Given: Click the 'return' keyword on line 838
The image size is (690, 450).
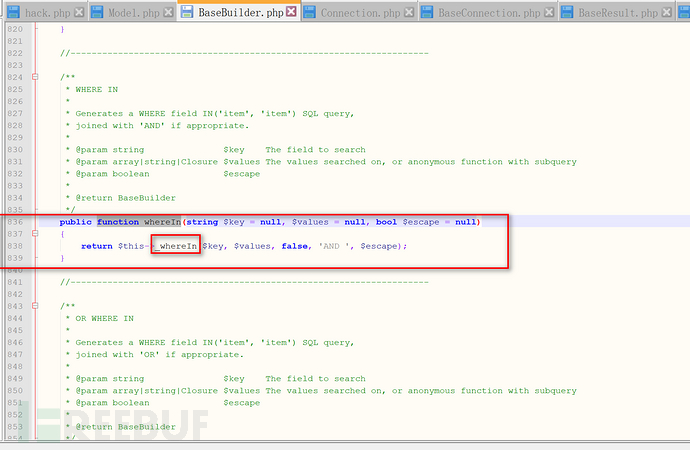Looking at the screenshot, I should (x=97, y=246).
